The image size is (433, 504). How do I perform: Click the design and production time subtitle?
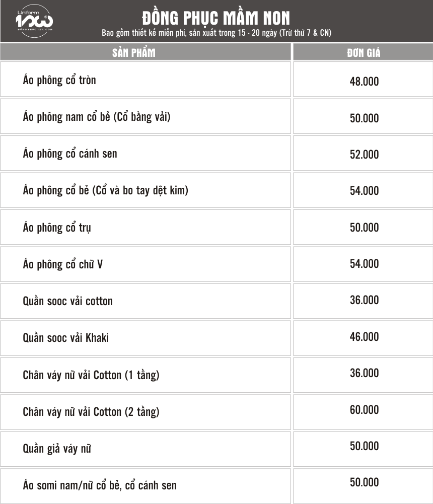coord(216,33)
